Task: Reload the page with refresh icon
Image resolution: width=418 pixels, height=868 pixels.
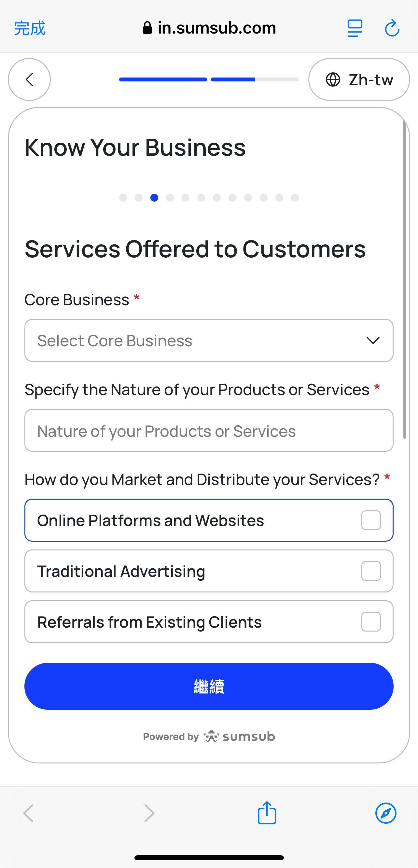Action: pos(392,28)
